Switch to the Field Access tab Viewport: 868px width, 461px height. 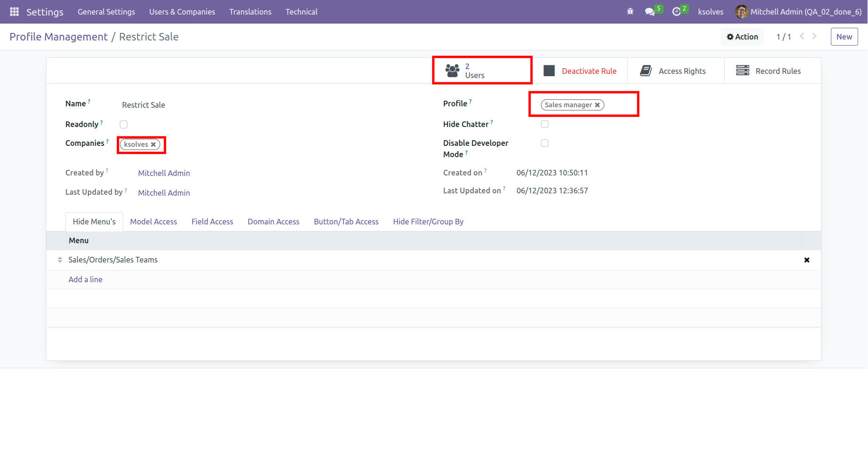pos(212,222)
